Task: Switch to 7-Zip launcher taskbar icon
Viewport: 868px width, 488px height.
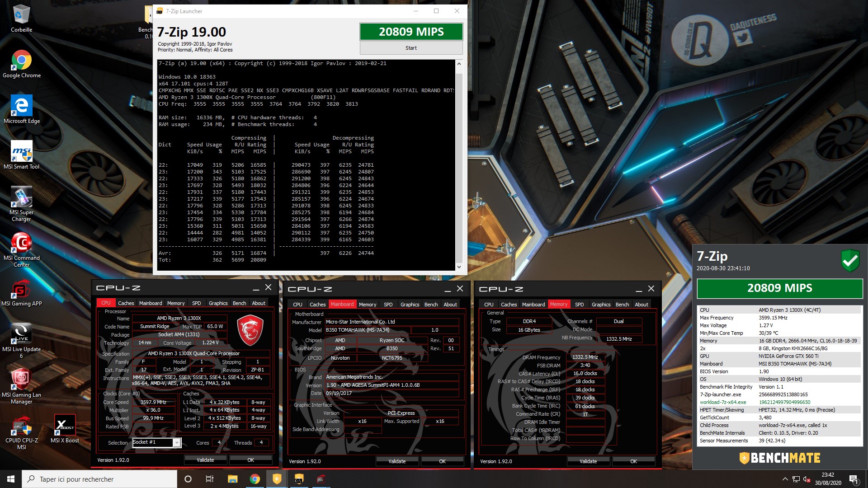Action: click(x=299, y=479)
